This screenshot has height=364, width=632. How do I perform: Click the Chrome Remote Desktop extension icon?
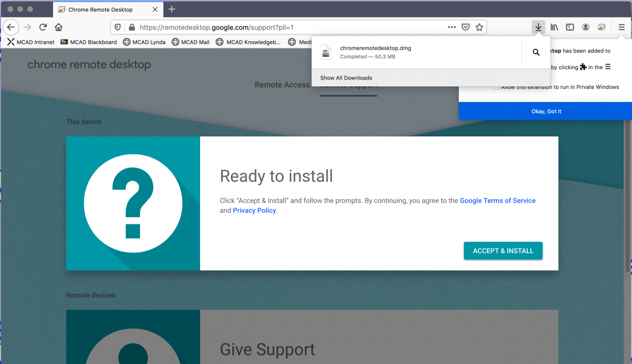click(x=601, y=27)
